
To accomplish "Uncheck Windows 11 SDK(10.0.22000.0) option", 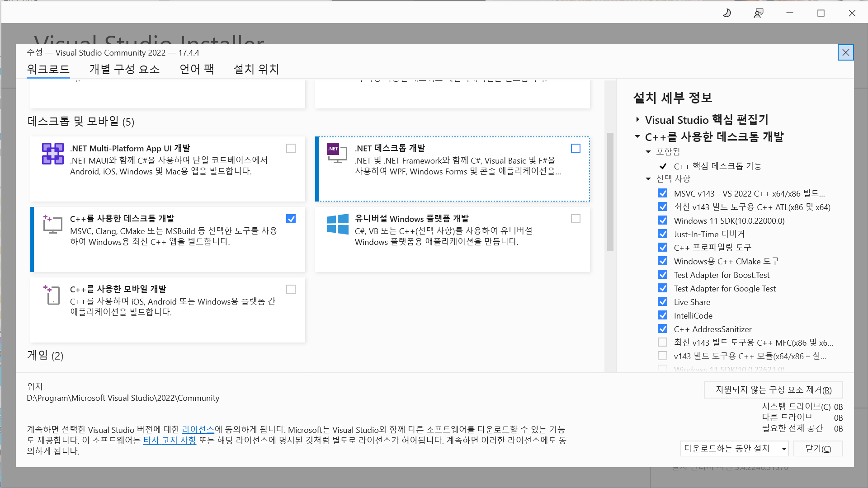I will coord(662,221).
